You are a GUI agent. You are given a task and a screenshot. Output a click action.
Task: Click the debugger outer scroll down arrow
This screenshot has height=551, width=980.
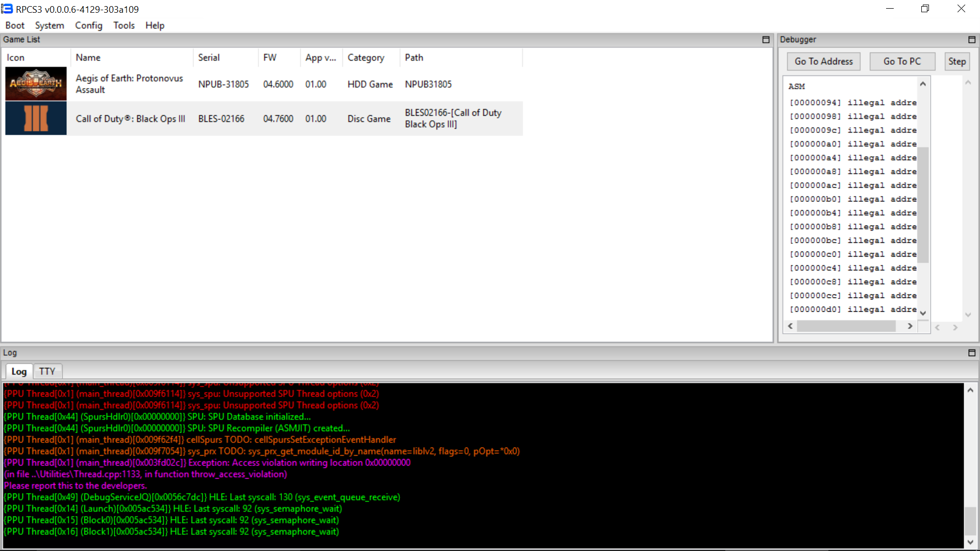pos(968,315)
